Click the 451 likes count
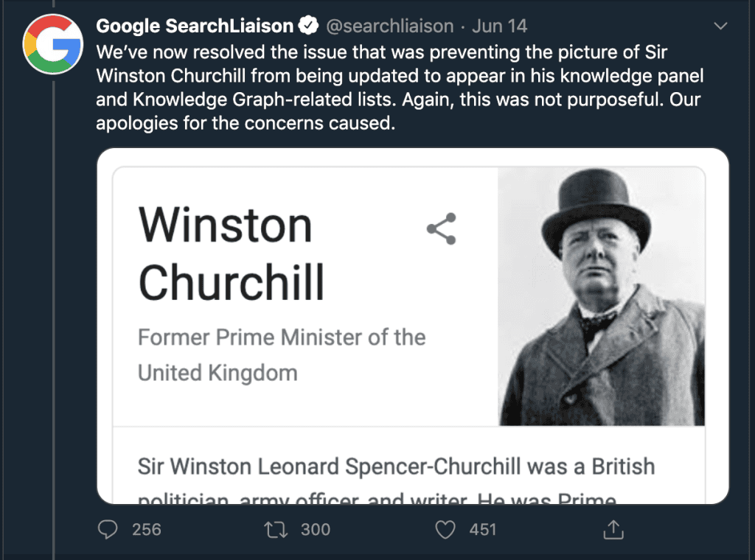The height and width of the screenshot is (560, 755). [482, 529]
